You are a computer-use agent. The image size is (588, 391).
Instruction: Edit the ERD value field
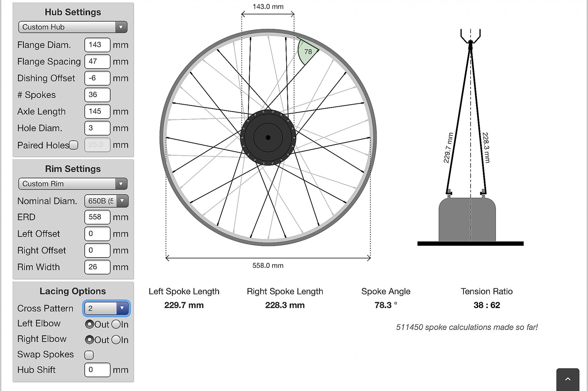point(97,217)
